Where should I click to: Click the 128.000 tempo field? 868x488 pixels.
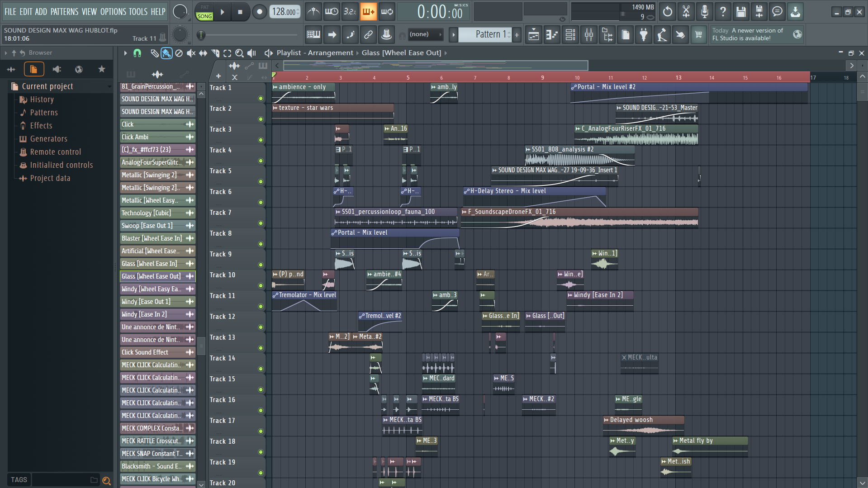(285, 12)
